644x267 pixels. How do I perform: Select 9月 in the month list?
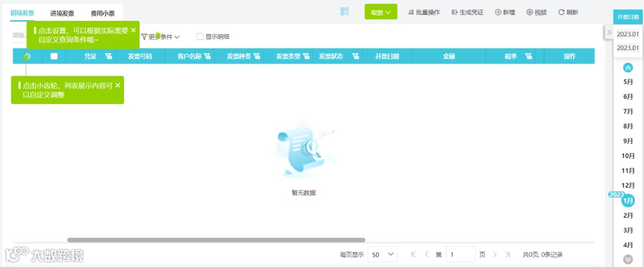(628, 141)
